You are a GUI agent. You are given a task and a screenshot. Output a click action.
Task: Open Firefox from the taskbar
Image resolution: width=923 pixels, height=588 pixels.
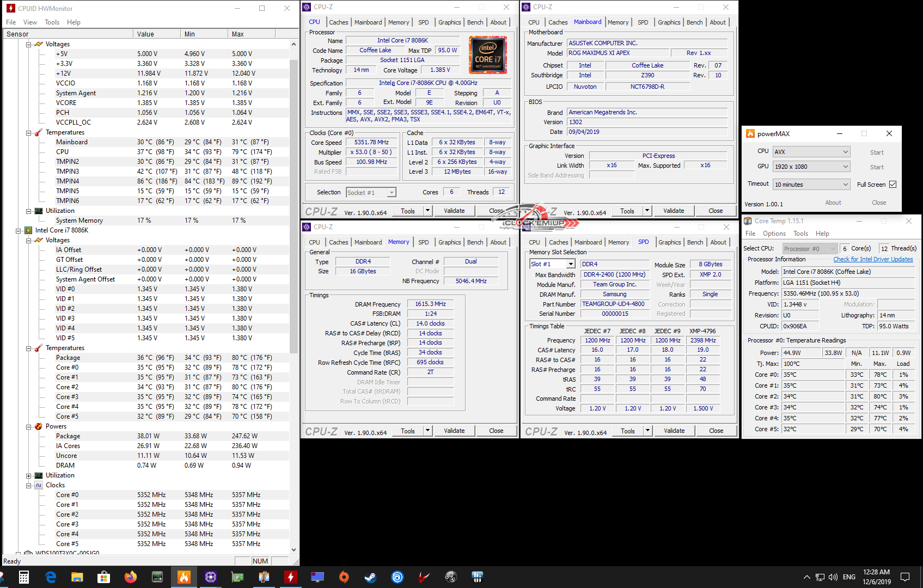click(x=131, y=577)
